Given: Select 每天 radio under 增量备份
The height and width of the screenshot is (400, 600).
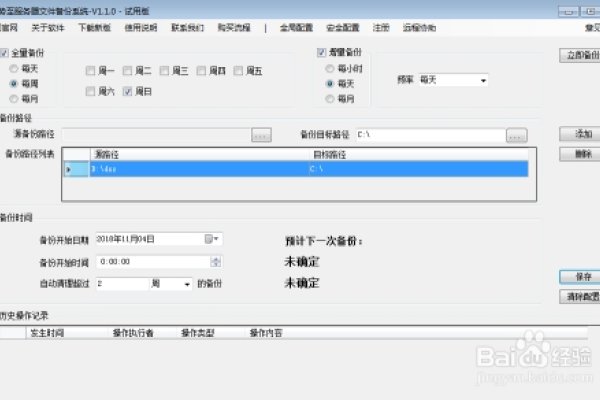Looking at the screenshot, I should pyautogui.click(x=330, y=84).
